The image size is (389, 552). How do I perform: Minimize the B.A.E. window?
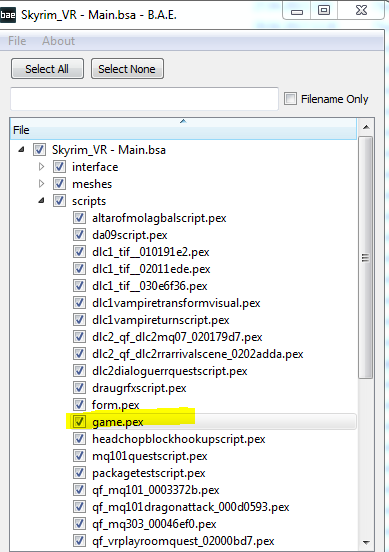pos(297,12)
